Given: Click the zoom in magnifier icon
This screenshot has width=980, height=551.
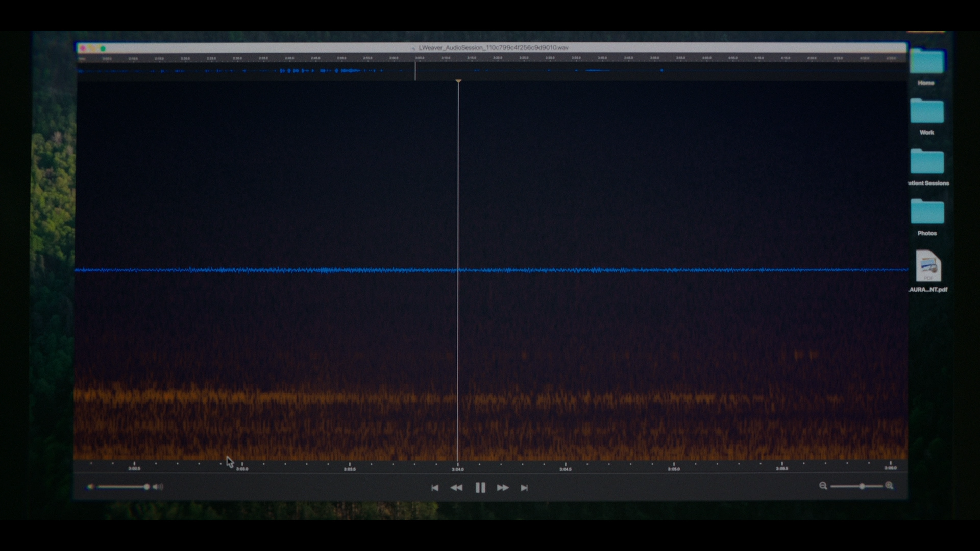Looking at the screenshot, I should click(889, 486).
